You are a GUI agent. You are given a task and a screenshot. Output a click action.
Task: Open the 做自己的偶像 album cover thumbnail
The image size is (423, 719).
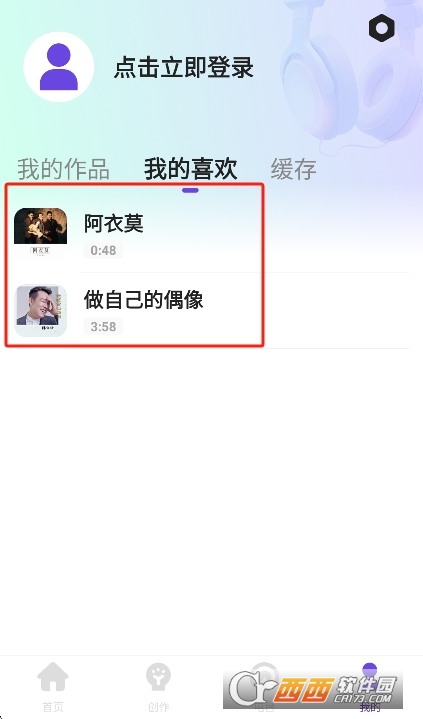pyautogui.click(x=40, y=310)
